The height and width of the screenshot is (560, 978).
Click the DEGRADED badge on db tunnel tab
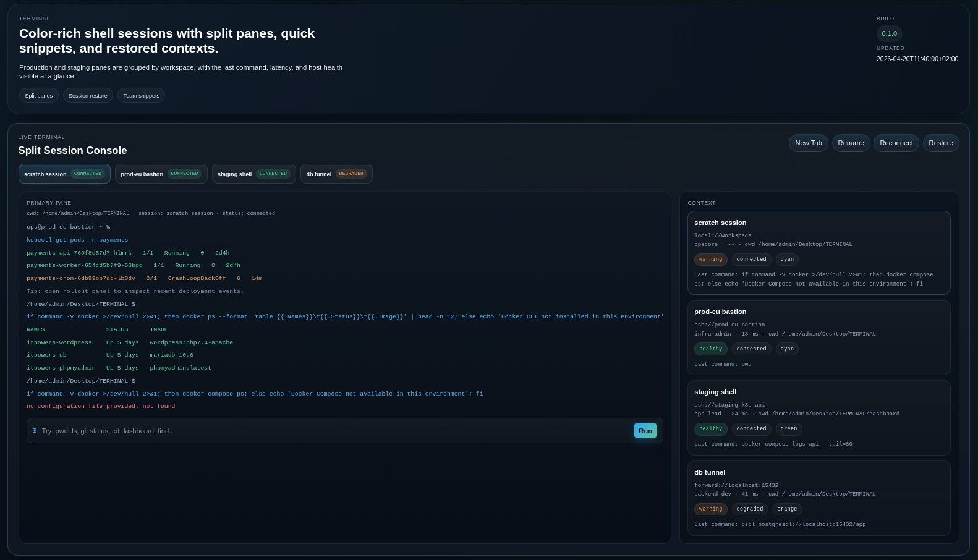351,174
